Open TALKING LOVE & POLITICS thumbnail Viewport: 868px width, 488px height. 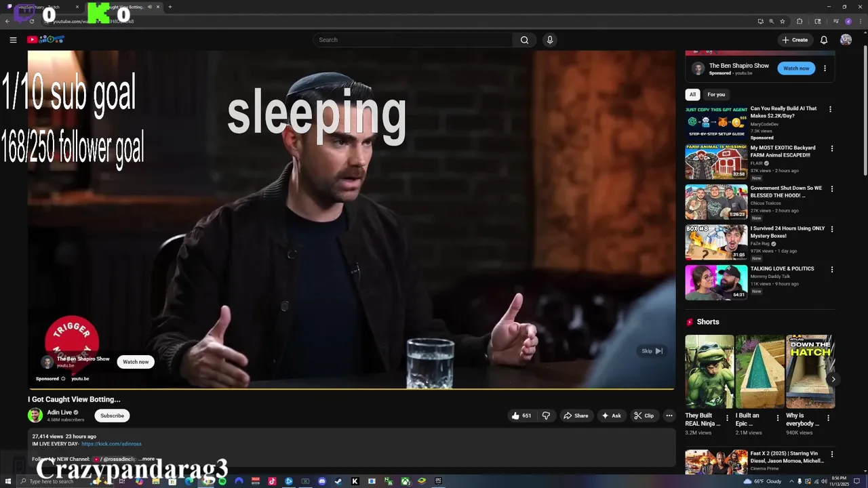click(716, 282)
